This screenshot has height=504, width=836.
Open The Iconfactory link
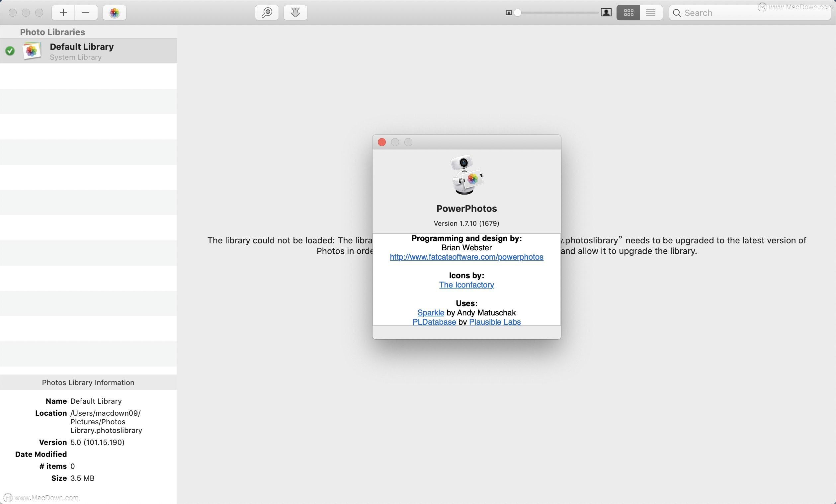[466, 285]
